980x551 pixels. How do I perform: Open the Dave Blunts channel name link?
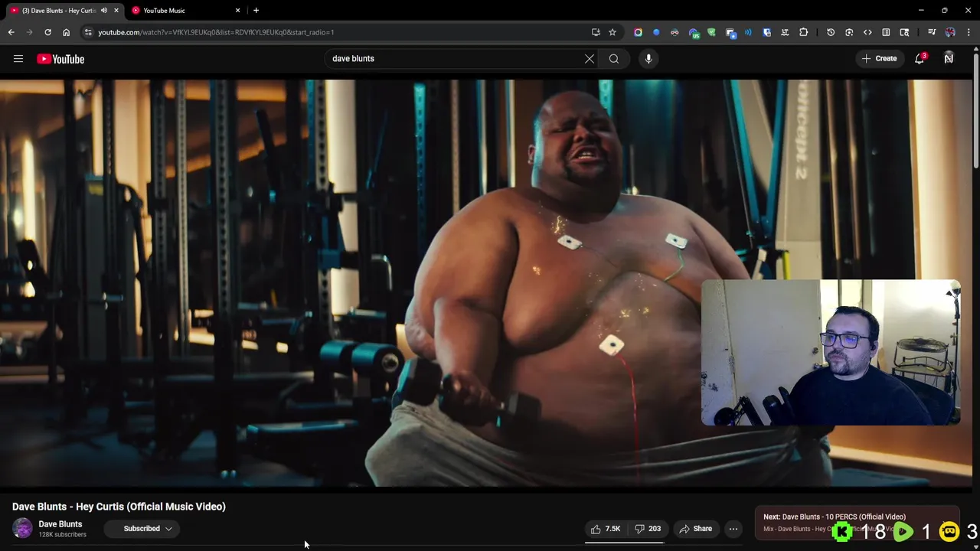pyautogui.click(x=60, y=524)
